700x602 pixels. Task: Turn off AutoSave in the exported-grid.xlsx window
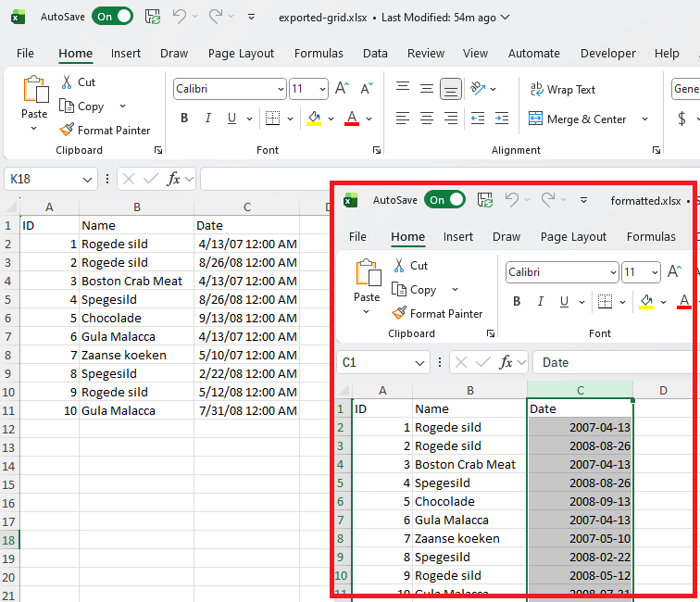point(112,17)
